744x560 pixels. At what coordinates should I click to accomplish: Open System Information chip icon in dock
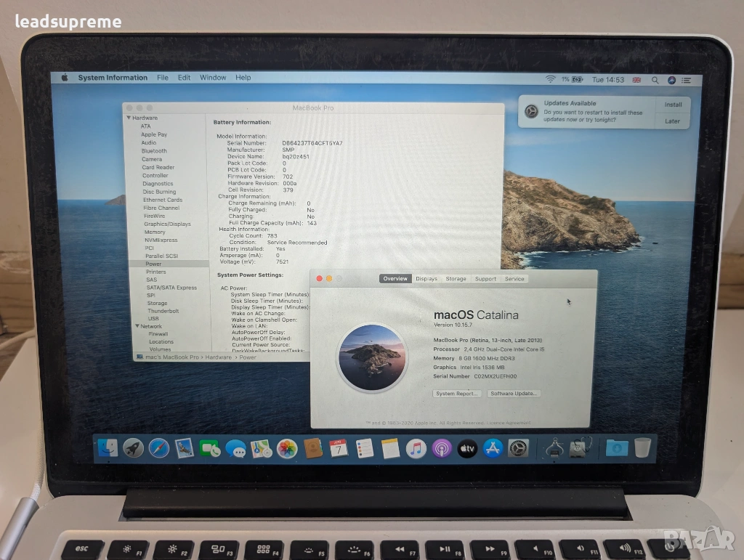click(554, 447)
